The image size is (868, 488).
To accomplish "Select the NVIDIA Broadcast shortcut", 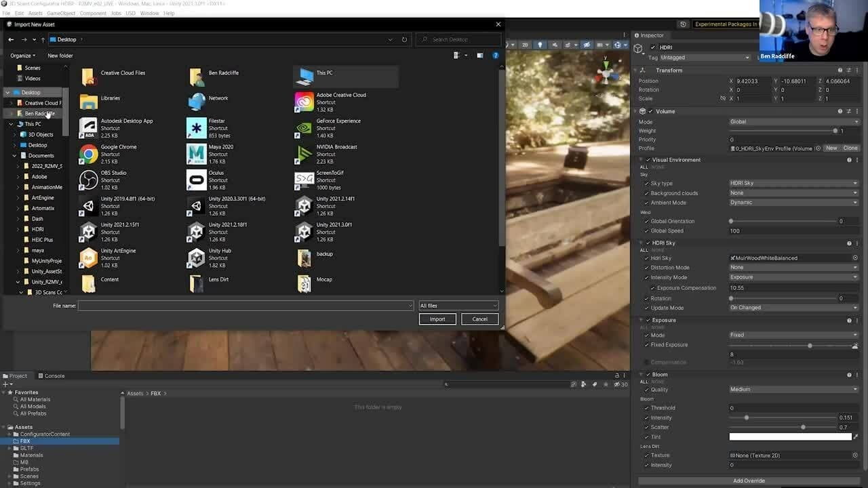I will coord(326,154).
